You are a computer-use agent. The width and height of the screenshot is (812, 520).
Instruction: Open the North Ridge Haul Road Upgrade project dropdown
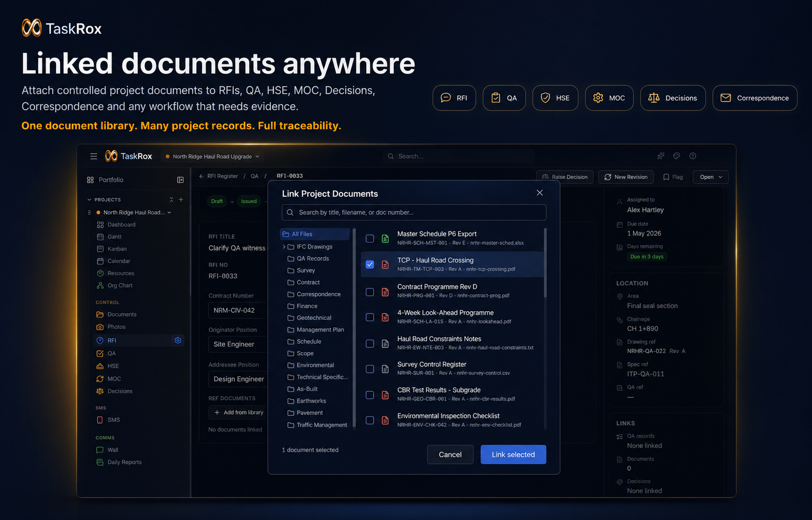pos(212,156)
